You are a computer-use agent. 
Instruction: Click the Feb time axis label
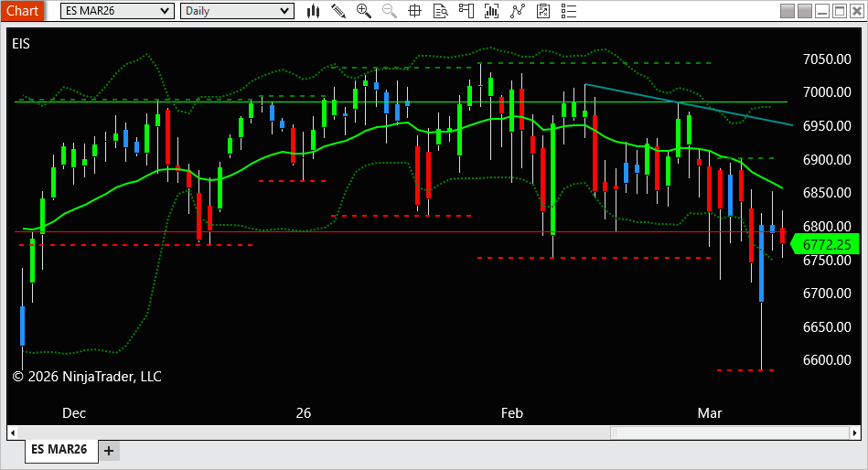coord(512,413)
